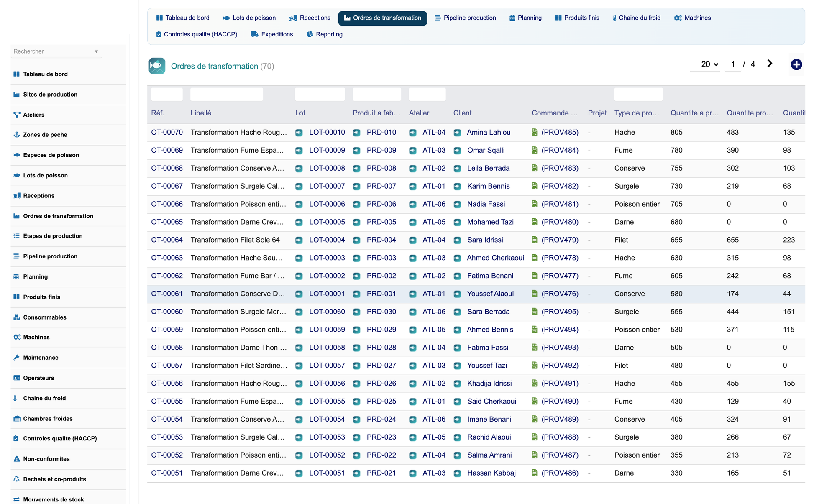This screenshot has height=504, width=814.
Task: Open the Reporting tab
Action: 325,34
